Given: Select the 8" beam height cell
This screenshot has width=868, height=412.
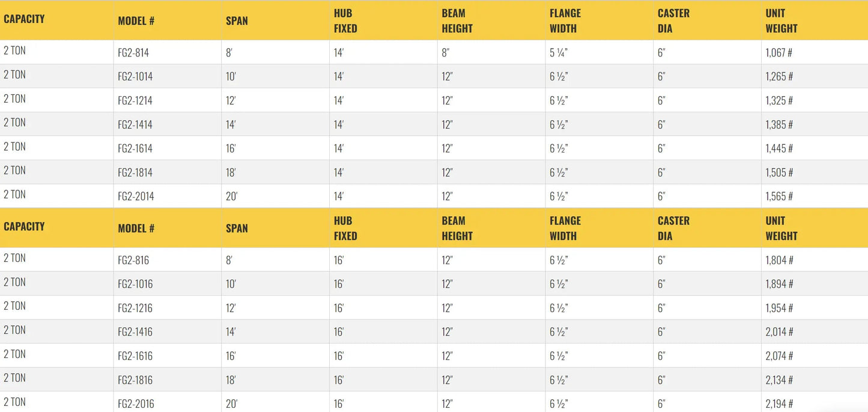Looking at the screenshot, I should click(x=446, y=53).
